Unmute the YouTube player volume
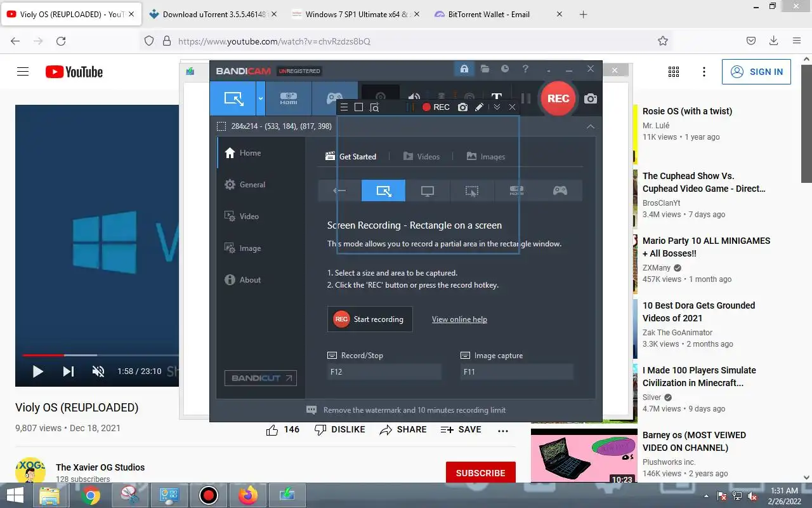 (98, 371)
